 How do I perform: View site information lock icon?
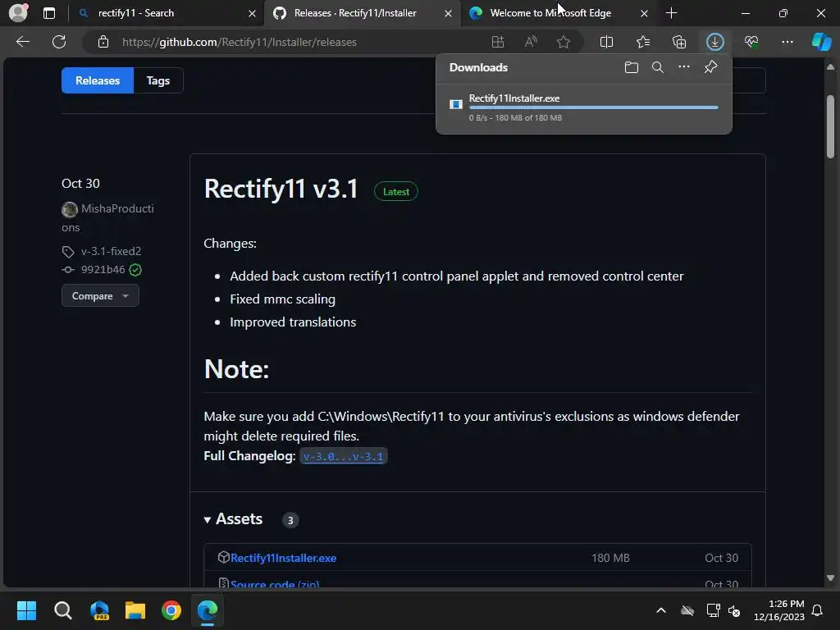pyautogui.click(x=103, y=42)
